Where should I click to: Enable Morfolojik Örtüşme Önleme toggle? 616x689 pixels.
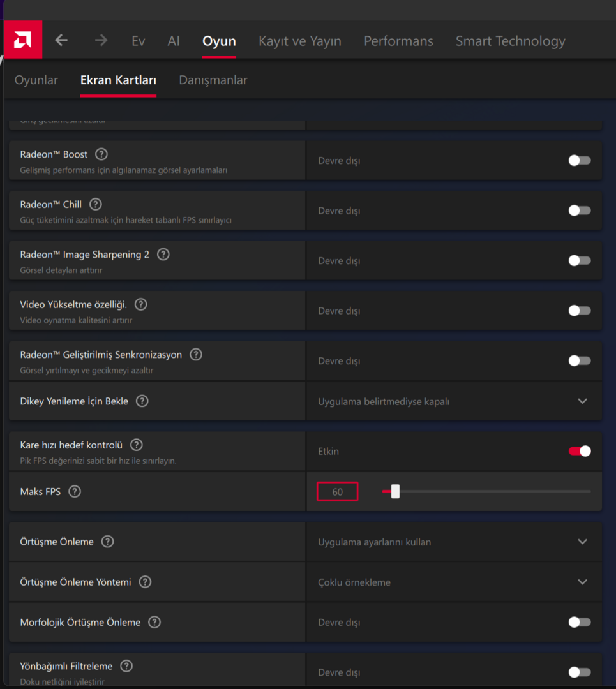coord(580,622)
